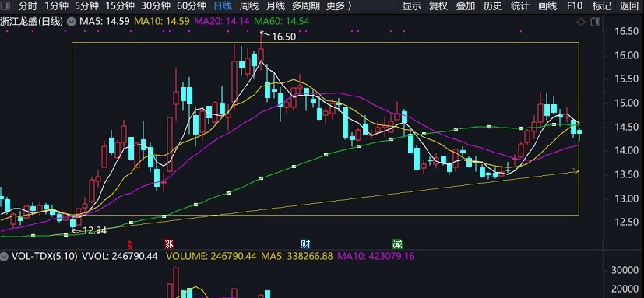Image resolution: width=644 pixels, height=298 pixels.
Task: Switch to the 1分钟 period
Action: point(56,6)
